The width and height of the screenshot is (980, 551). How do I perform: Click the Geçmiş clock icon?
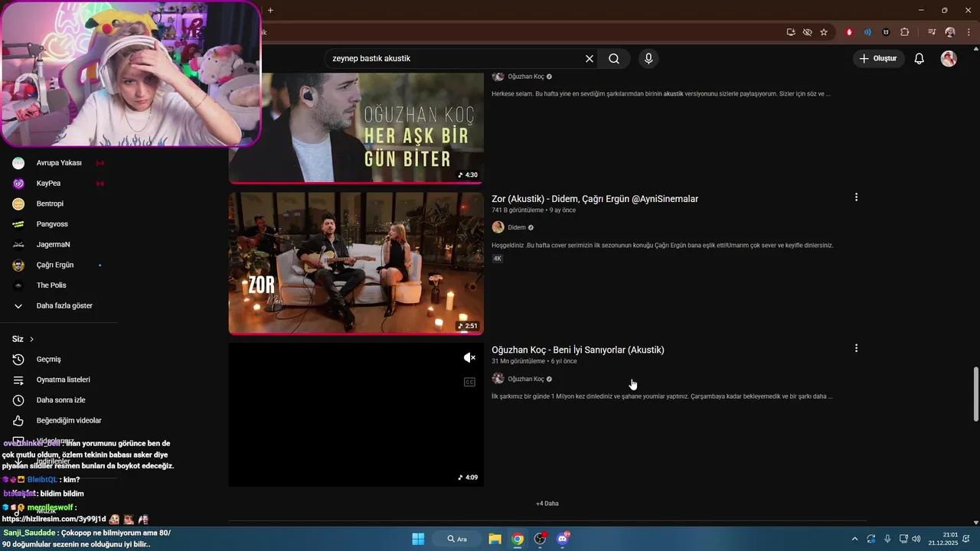18,359
